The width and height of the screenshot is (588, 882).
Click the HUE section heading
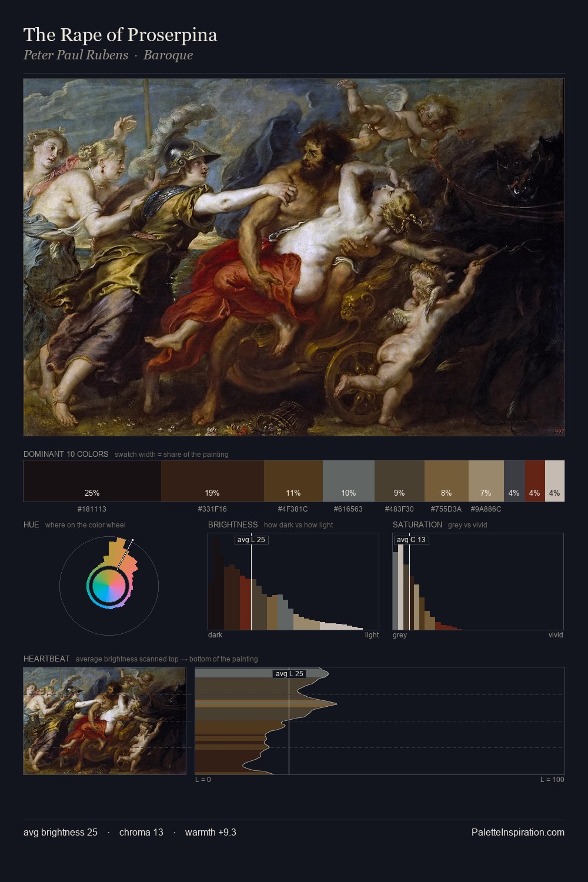pos(31,524)
